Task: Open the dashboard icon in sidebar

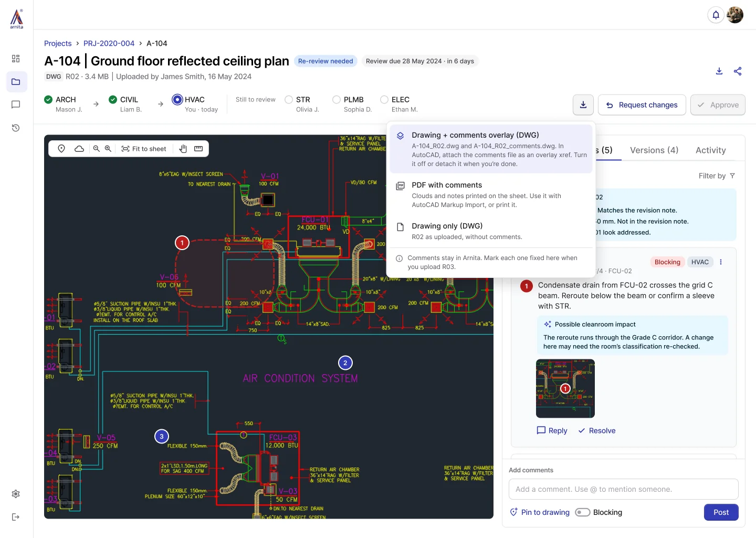Action: click(x=16, y=58)
